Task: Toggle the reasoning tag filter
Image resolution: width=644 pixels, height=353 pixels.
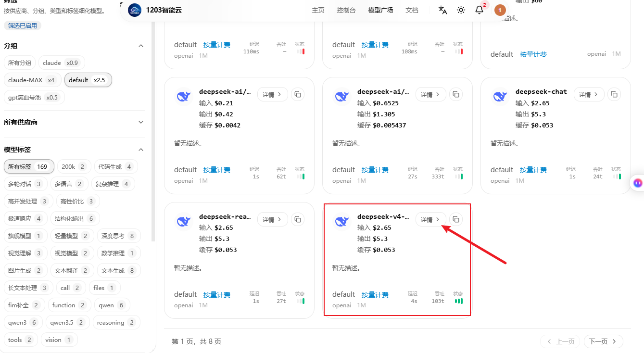Action: coord(116,323)
